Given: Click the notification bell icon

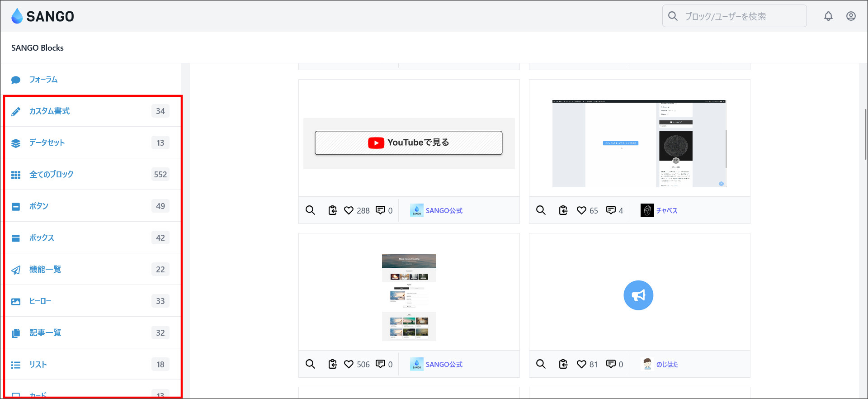Looking at the screenshot, I should (828, 16).
